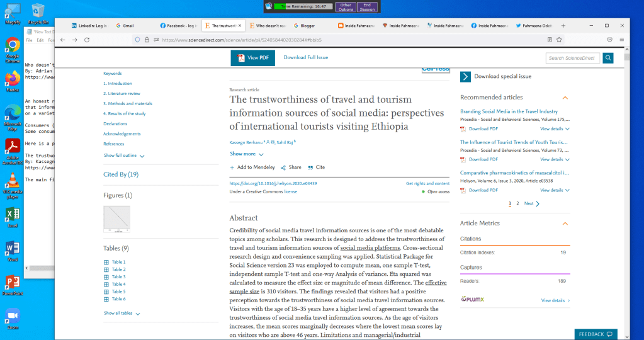Collapse the Article Metrics panel
Viewport: 644px width, 340px height.
[565, 224]
